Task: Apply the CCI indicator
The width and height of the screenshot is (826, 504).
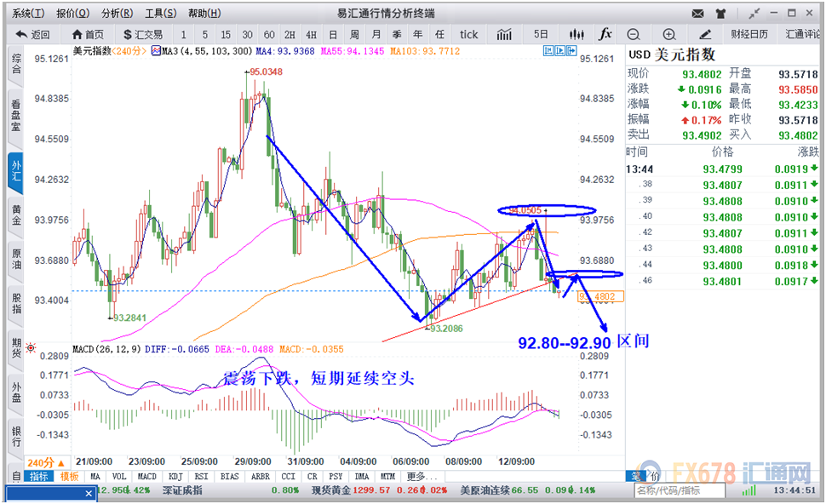Action: pos(288,477)
